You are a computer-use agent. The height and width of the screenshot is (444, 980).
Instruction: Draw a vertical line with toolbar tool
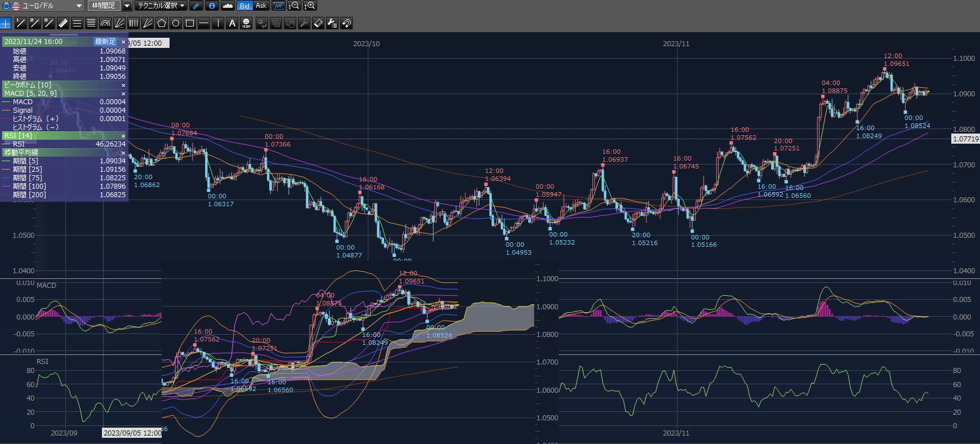click(x=218, y=23)
